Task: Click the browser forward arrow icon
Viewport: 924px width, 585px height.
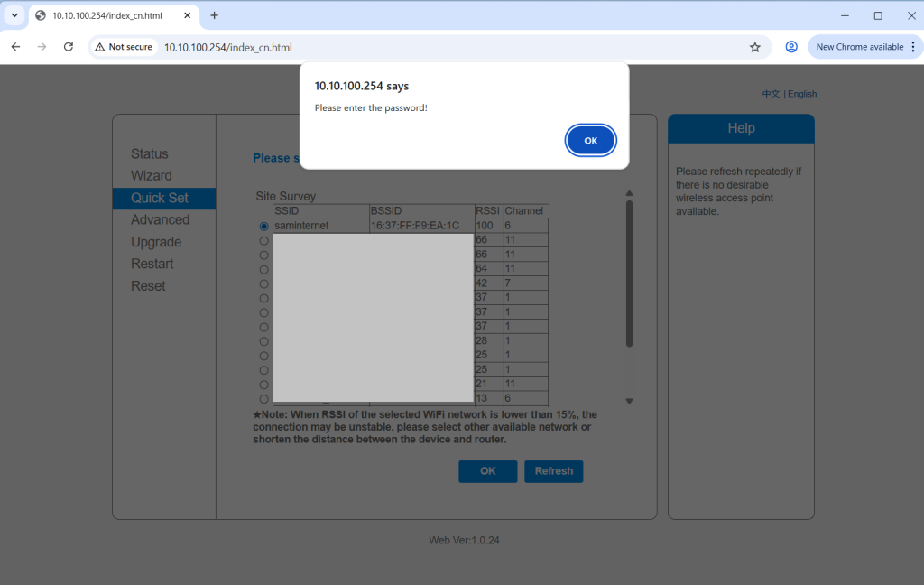Action: point(42,47)
